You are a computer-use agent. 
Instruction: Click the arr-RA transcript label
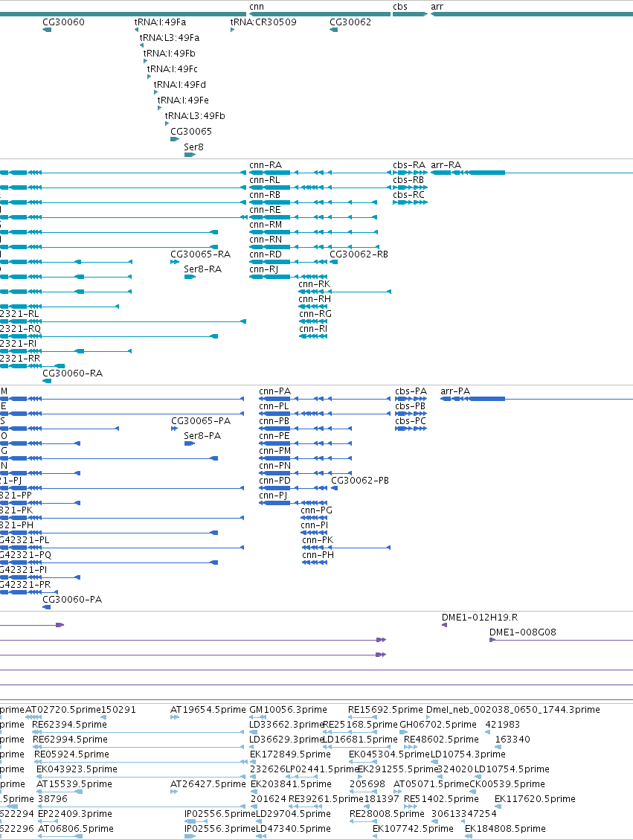tap(446, 165)
